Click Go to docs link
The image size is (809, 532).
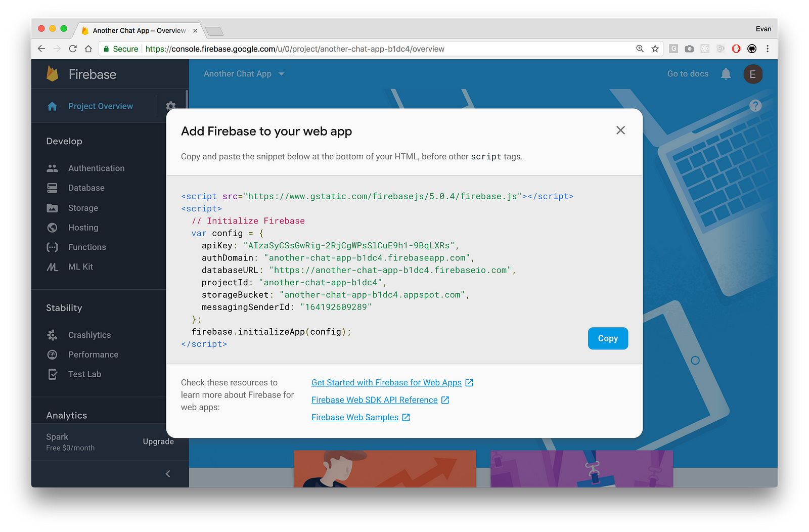click(688, 74)
